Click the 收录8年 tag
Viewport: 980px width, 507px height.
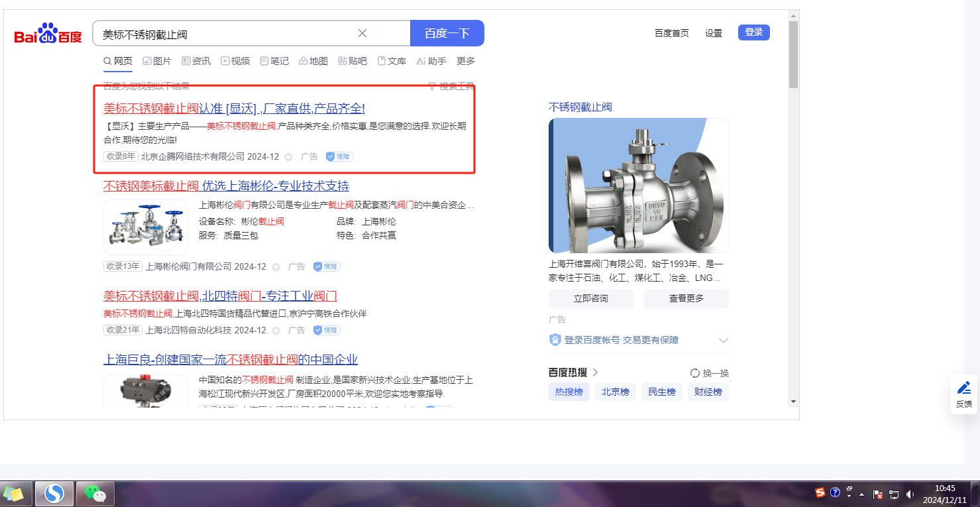(x=120, y=156)
